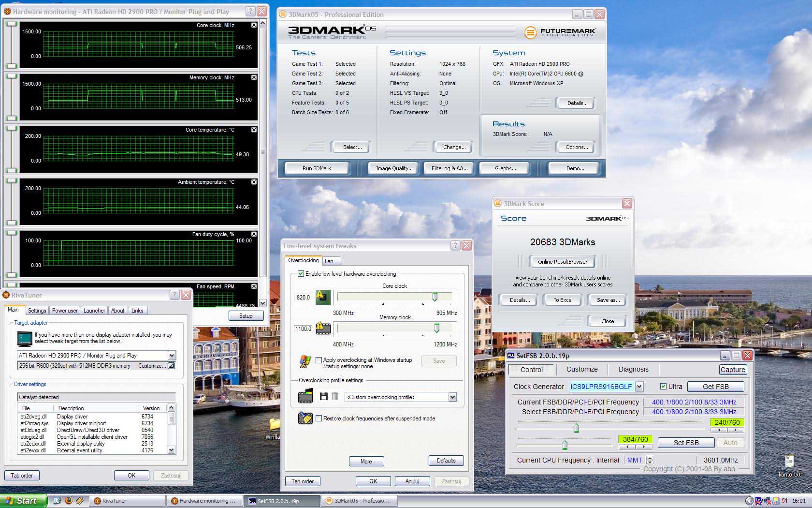Open RivaTuner Power user tab
The image size is (812, 508).
click(65, 311)
